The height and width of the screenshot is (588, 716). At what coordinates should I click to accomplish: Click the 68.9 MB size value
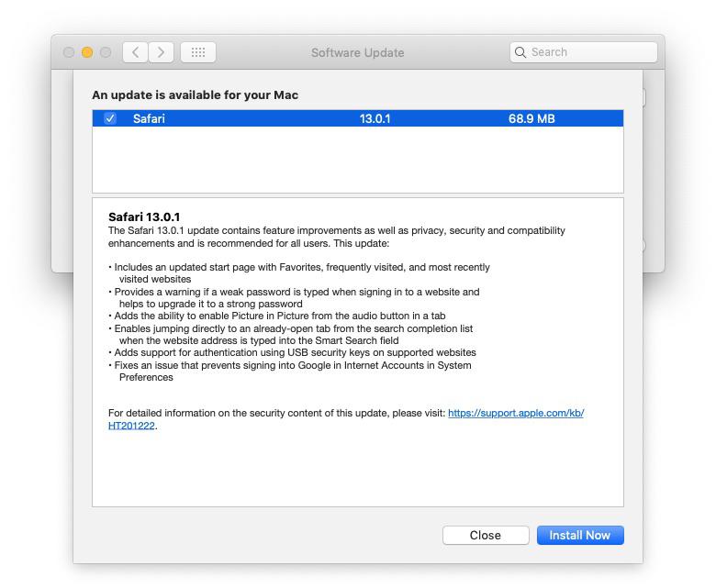click(x=531, y=118)
